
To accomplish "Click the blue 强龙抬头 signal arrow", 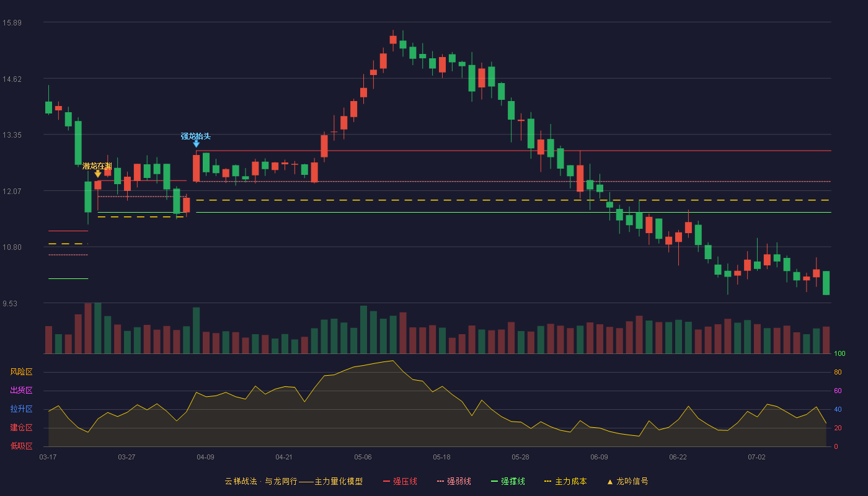I will [196, 144].
